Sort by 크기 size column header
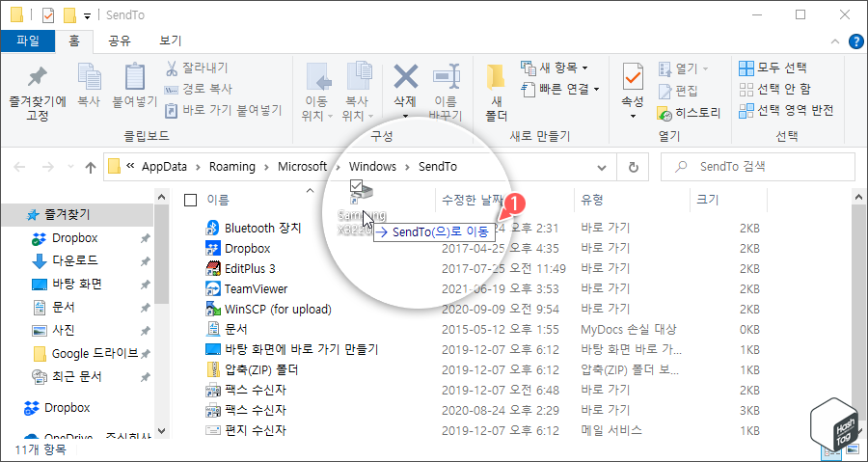Screen dimensions: 868x462 pos(707,201)
